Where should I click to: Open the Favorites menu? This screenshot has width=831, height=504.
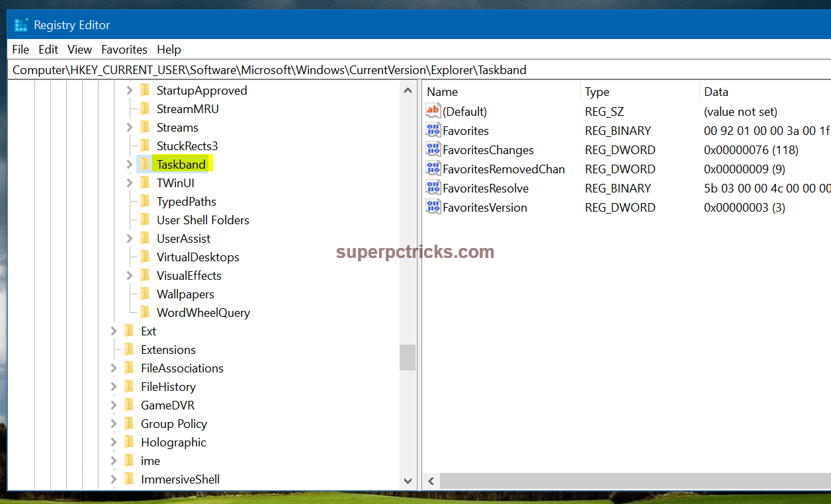point(124,49)
